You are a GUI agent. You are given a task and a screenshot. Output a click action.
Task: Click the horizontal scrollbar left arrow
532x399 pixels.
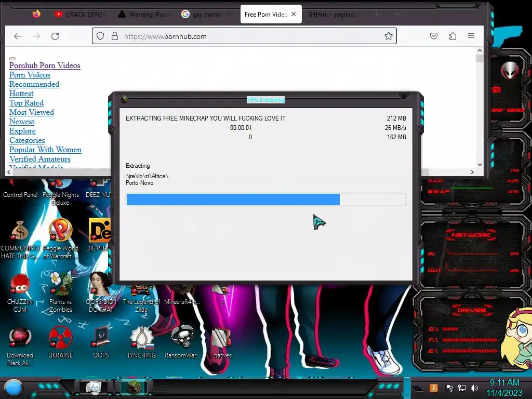point(9,172)
